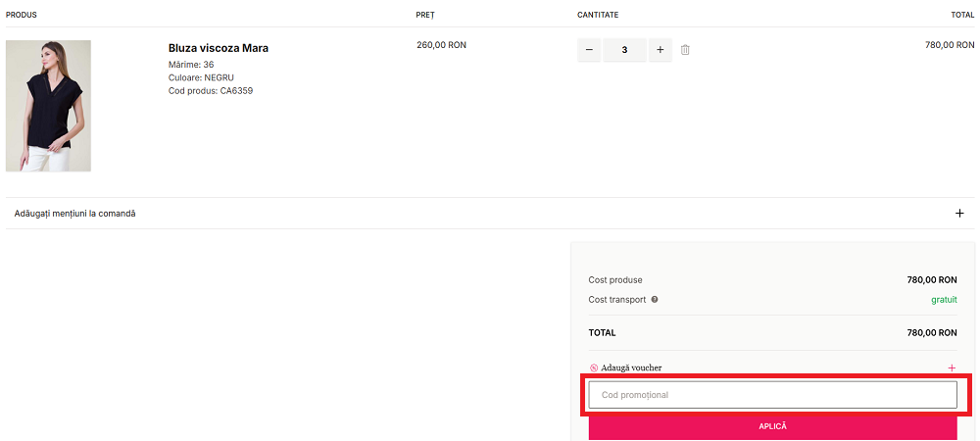Expand 'Adăugați mențiuni la comandă' section
980x441 pixels.
pos(75,214)
